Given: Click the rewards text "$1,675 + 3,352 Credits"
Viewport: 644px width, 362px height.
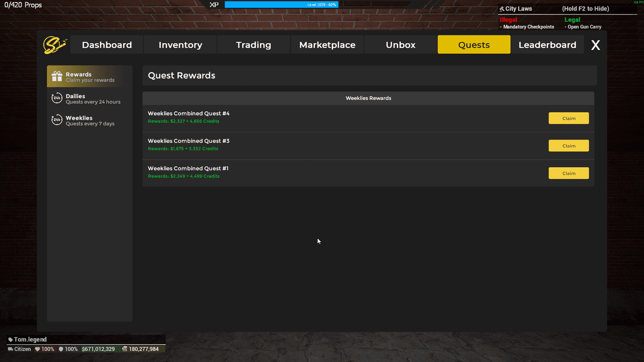Looking at the screenshot, I should (x=194, y=148).
